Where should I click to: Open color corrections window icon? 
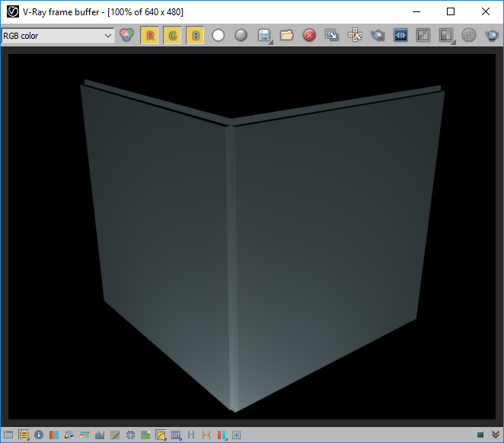click(x=24, y=435)
